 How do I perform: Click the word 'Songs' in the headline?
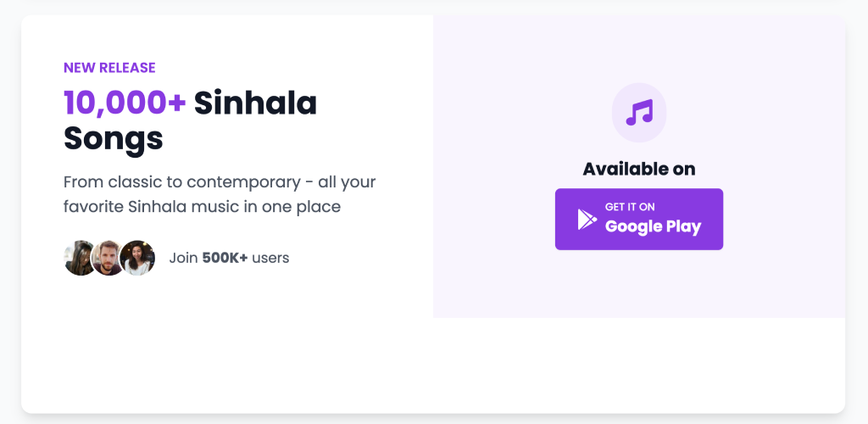pyautogui.click(x=114, y=138)
